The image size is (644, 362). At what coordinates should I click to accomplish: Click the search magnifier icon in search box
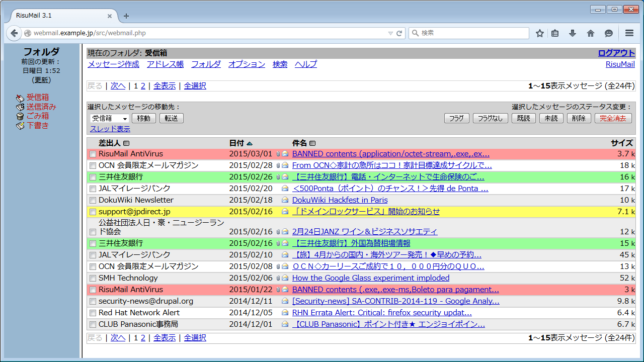[x=416, y=33]
